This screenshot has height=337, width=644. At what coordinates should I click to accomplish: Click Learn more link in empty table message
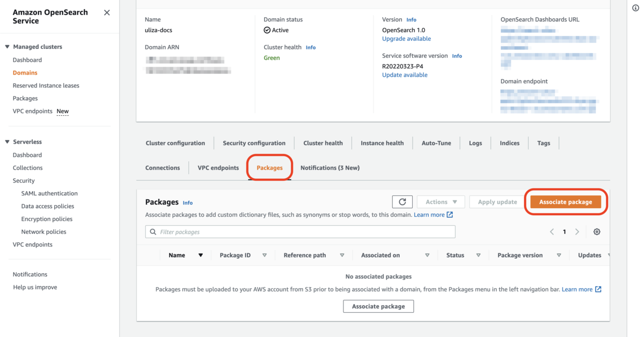[577, 289]
